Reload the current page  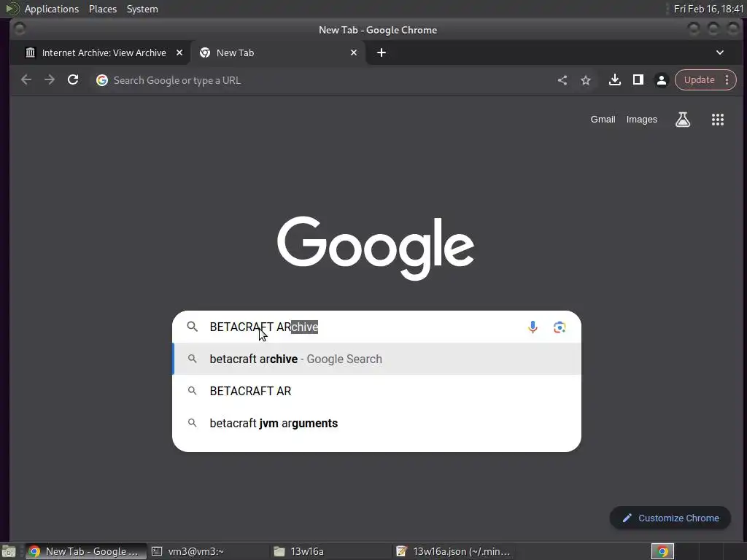tap(73, 80)
